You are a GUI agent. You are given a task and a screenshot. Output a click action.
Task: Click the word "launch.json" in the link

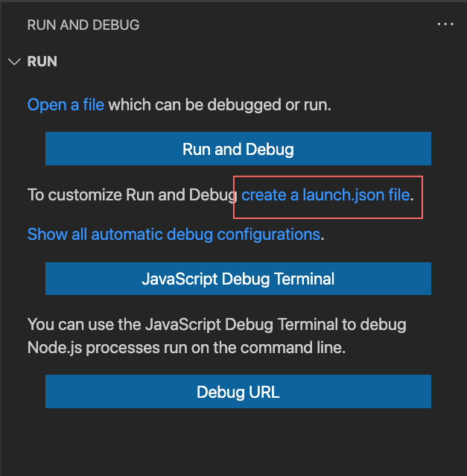pyautogui.click(x=343, y=195)
